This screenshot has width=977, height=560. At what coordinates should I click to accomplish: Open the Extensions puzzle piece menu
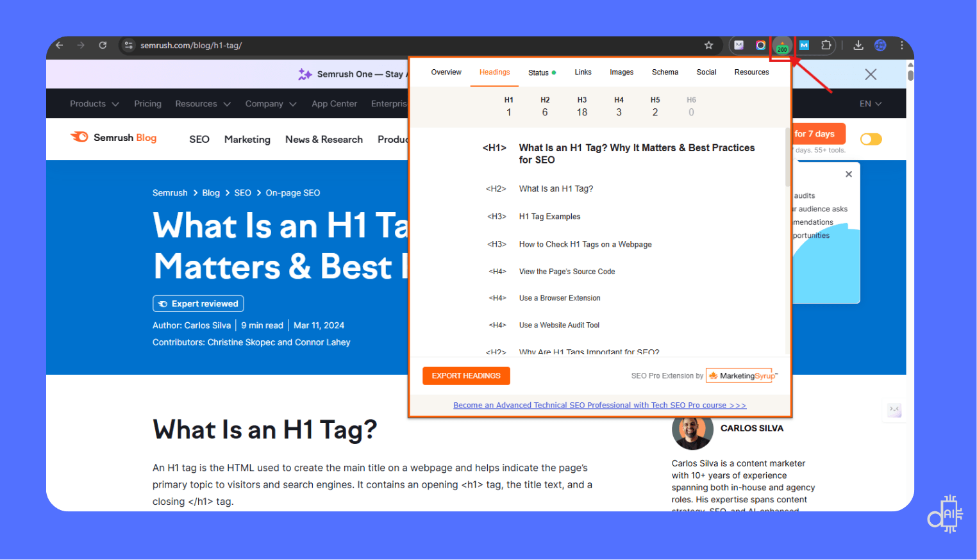[x=826, y=45]
